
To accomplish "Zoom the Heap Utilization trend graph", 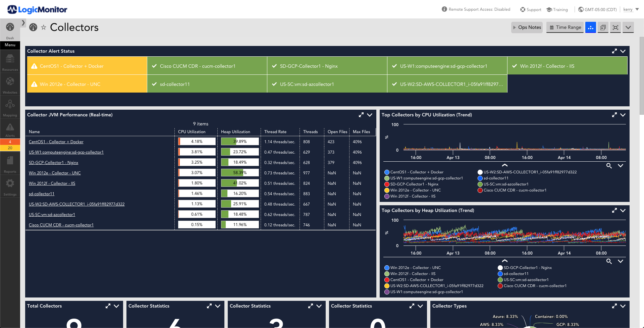I will [x=609, y=261].
